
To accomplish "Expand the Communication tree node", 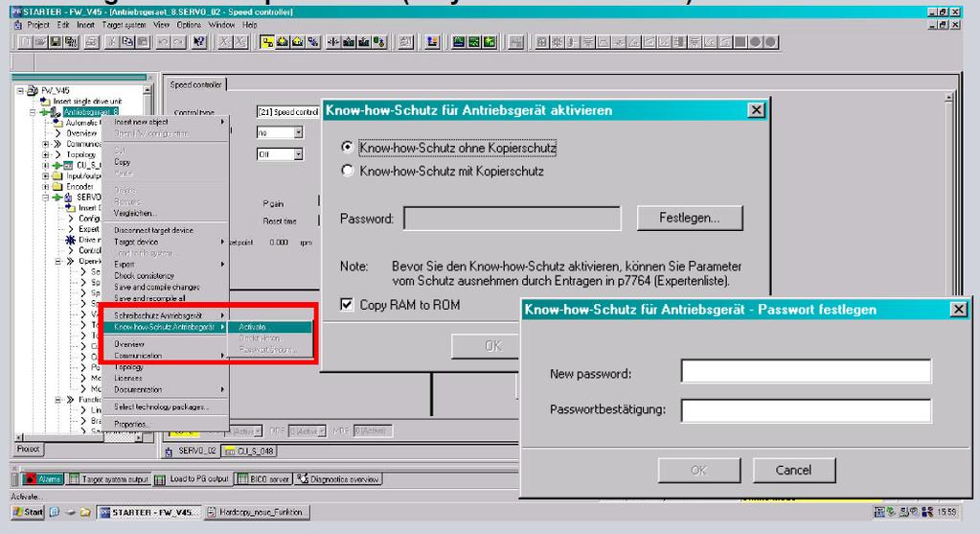I will (45, 144).
